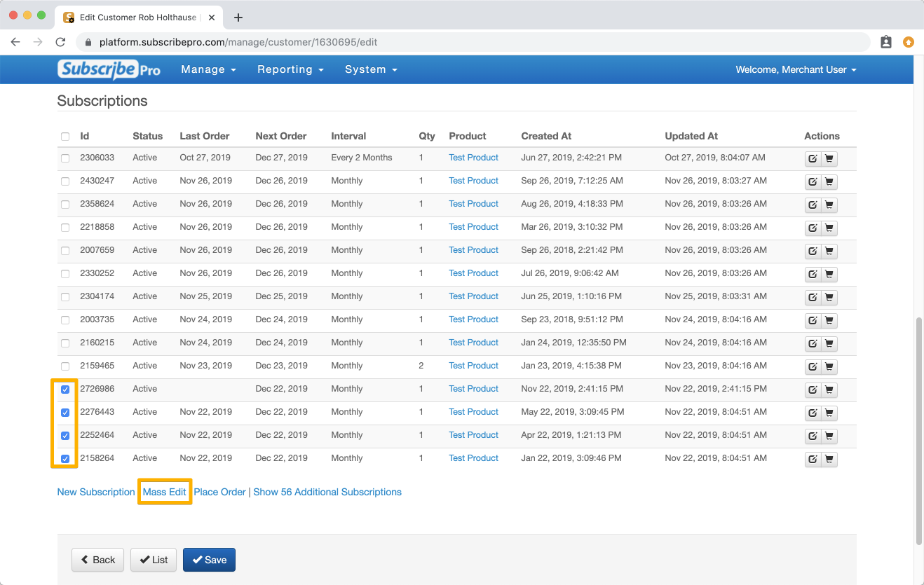Screen dimensions: 924x585
Task: Click New Subscription link
Action: (x=96, y=492)
